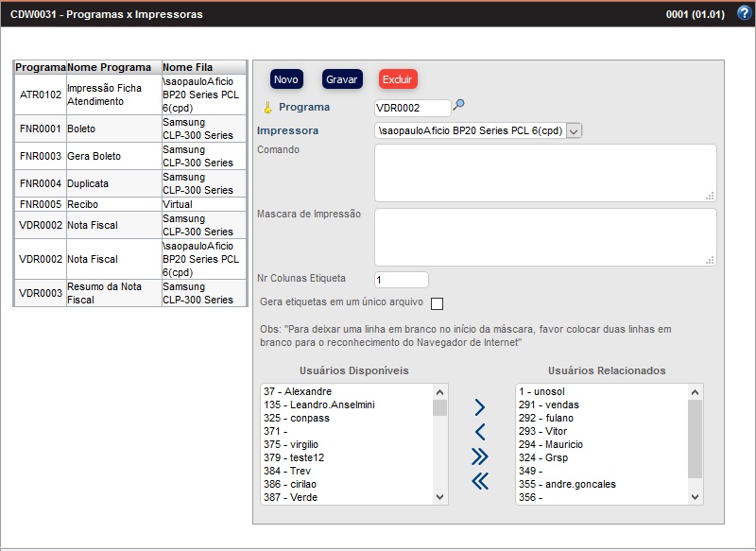This screenshot has width=756, height=551.
Task: Move selected user to Usuários Relacionados arrow
Action: [480, 408]
